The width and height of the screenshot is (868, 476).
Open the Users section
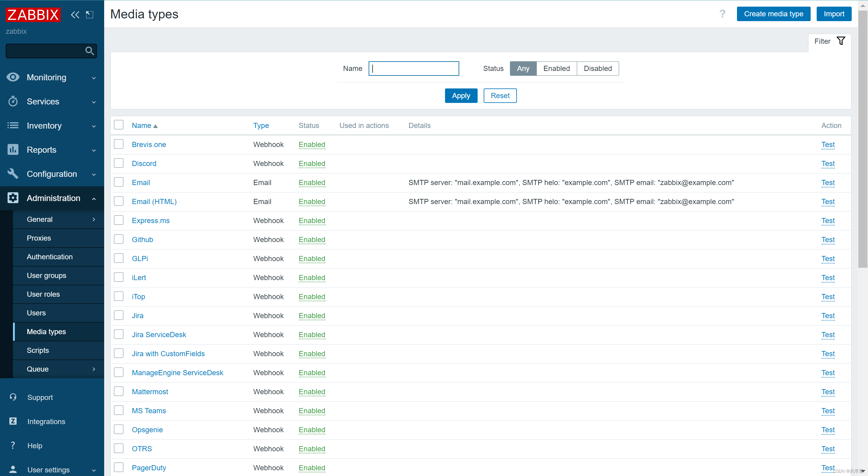(36, 313)
